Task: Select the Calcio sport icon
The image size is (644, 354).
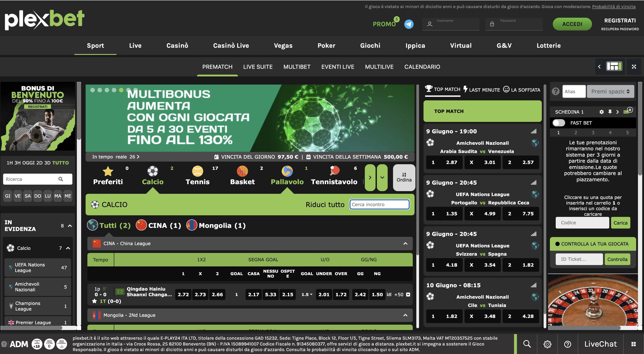Action: coord(153,171)
